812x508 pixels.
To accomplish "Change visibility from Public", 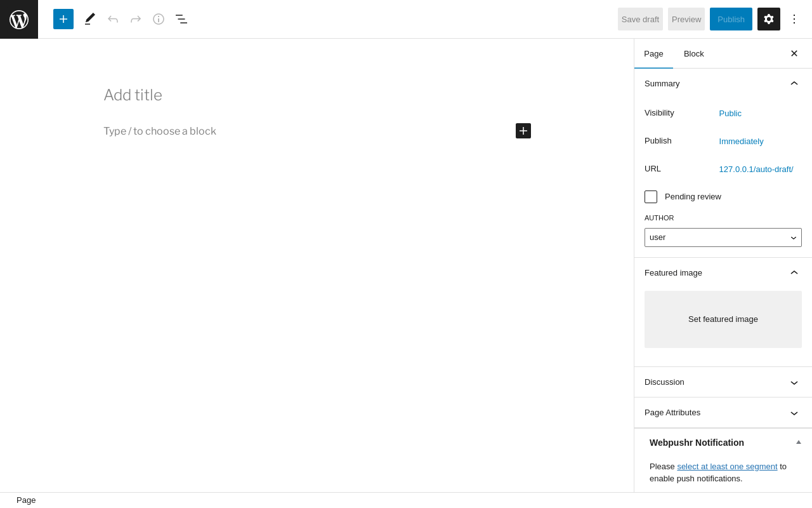I will pos(730,113).
